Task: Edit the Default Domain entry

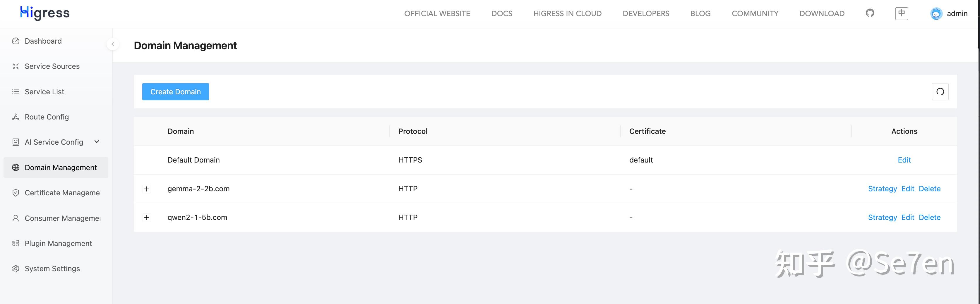Action: (x=904, y=160)
